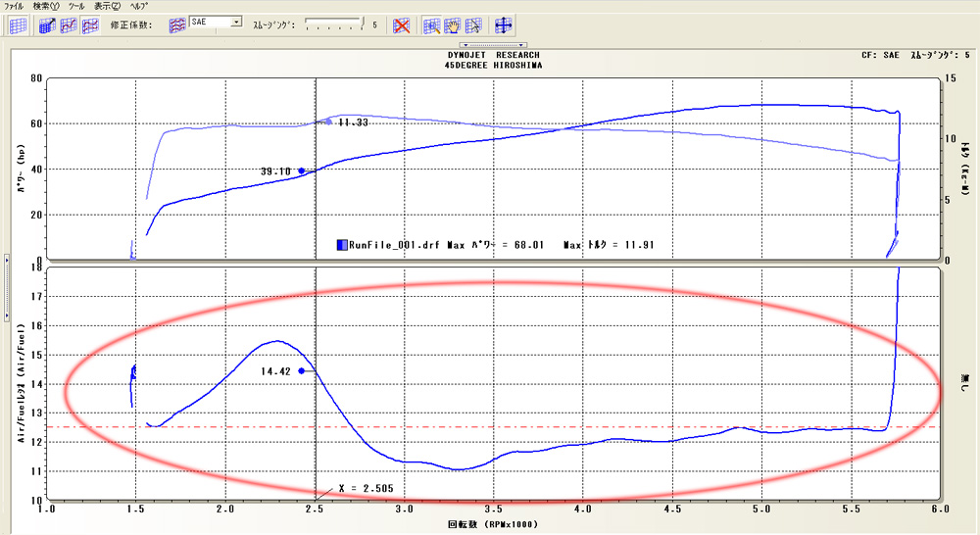Viewport: 980px width, 535px height.
Task: Click the 3D graph icon with arrow
Action: [x=47, y=25]
